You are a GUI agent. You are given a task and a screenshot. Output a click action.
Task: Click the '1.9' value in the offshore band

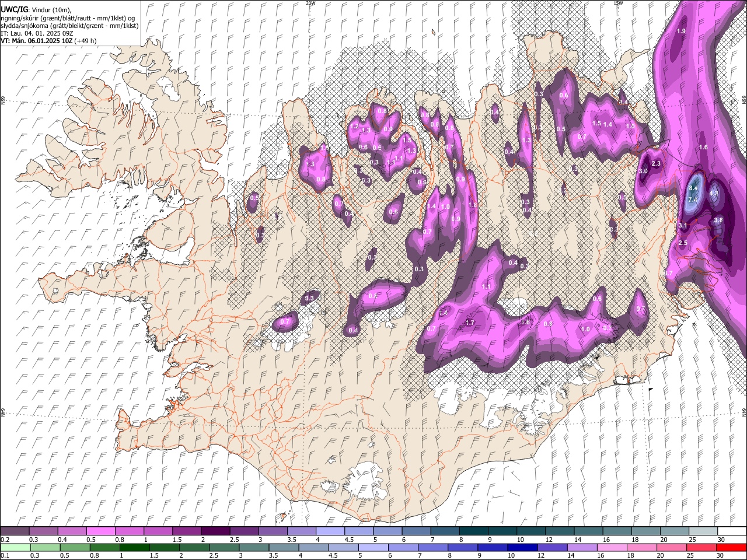(681, 31)
